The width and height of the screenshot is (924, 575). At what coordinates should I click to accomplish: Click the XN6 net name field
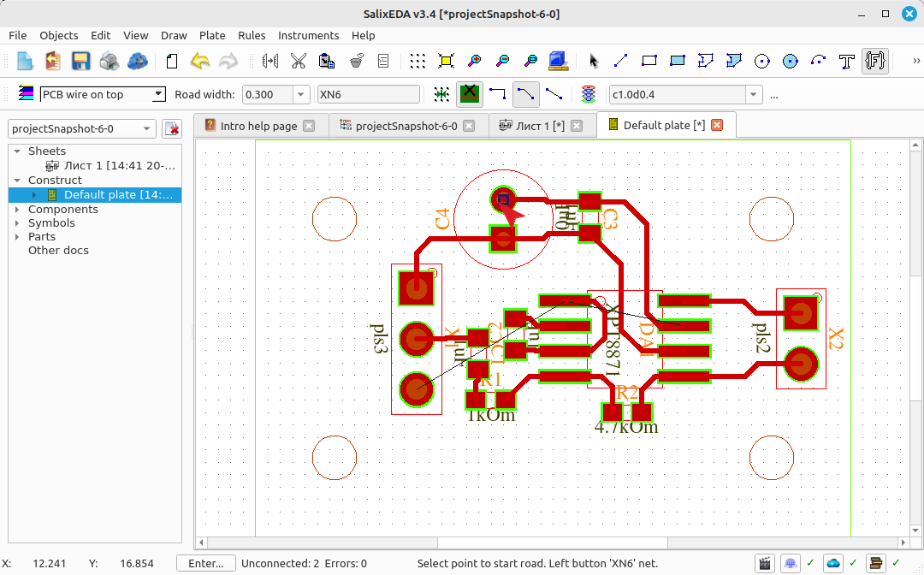[x=368, y=94]
